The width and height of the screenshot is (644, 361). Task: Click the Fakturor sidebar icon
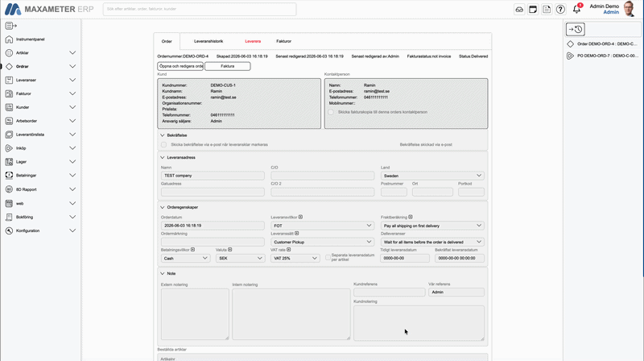(9, 93)
